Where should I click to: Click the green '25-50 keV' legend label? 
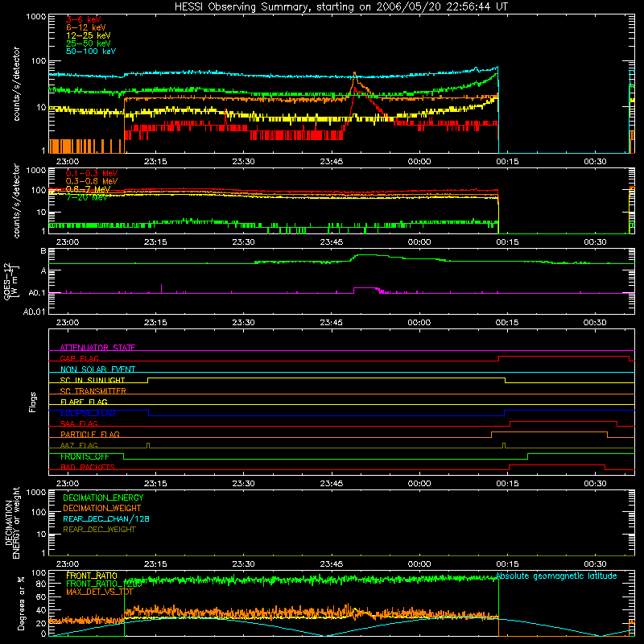[x=89, y=43]
